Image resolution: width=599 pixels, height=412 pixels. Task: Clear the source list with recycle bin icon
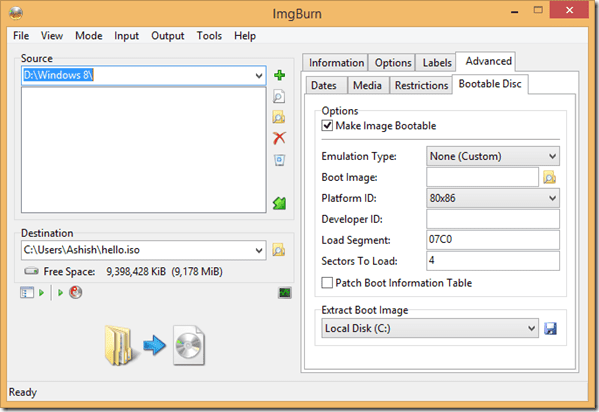click(x=279, y=160)
